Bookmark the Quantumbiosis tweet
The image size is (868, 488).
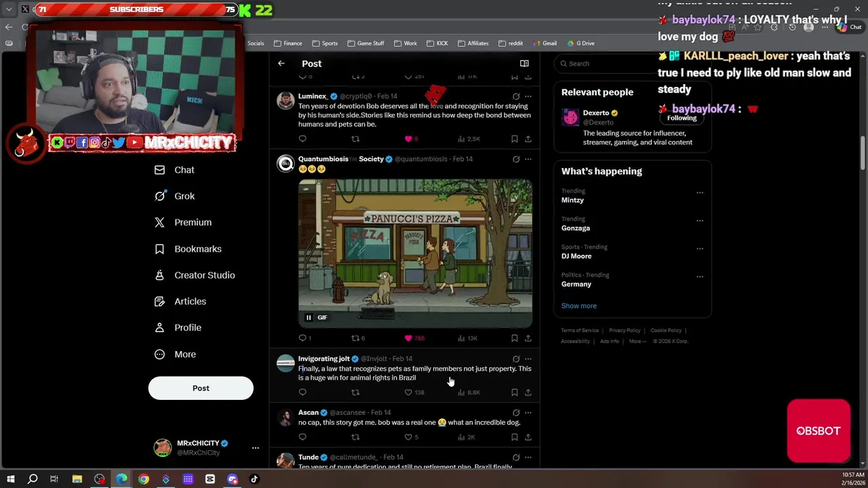tap(515, 338)
